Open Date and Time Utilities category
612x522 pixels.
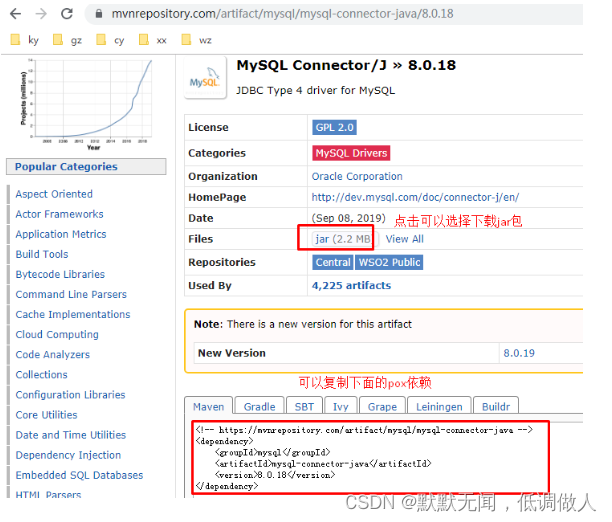click(71, 435)
